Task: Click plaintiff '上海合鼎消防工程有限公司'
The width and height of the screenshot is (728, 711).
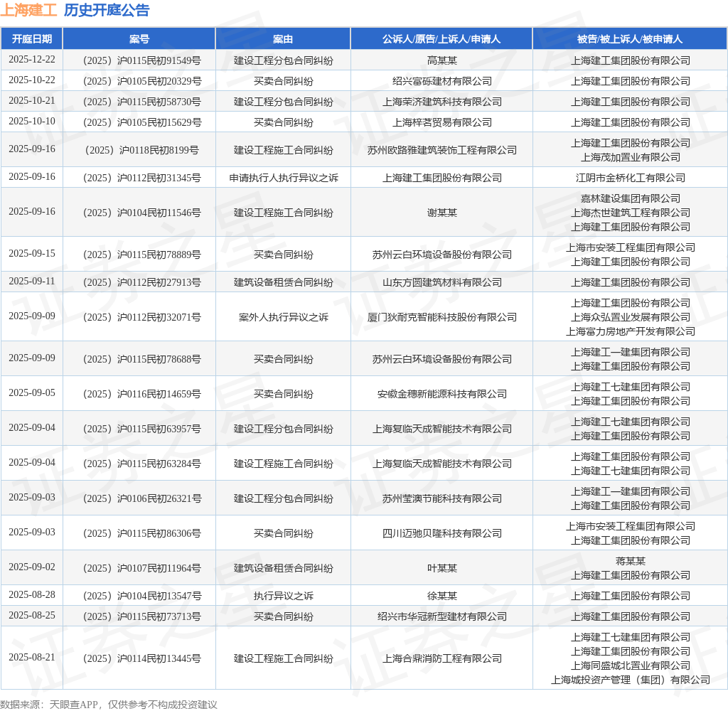Action: 442,658
